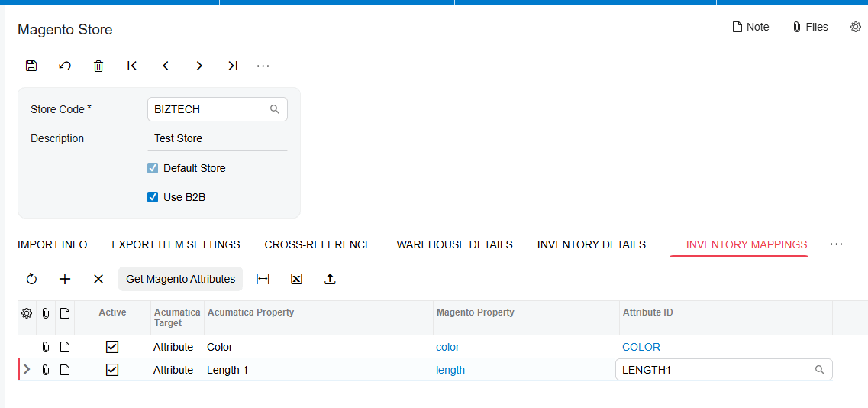
Task: Switch to the Export Item Settings tab
Action: (176, 244)
